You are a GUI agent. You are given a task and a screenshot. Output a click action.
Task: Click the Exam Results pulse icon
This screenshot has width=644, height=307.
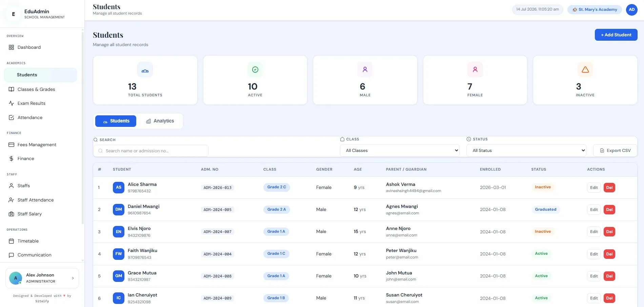click(11, 103)
